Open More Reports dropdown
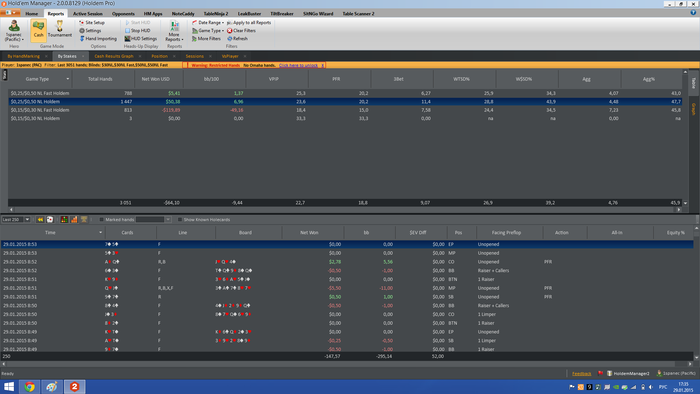 [x=174, y=30]
